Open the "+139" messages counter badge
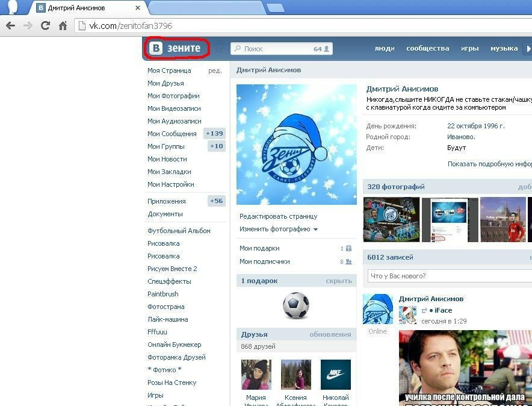The height and width of the screenshot is (406, 532). tap(215, 134)
